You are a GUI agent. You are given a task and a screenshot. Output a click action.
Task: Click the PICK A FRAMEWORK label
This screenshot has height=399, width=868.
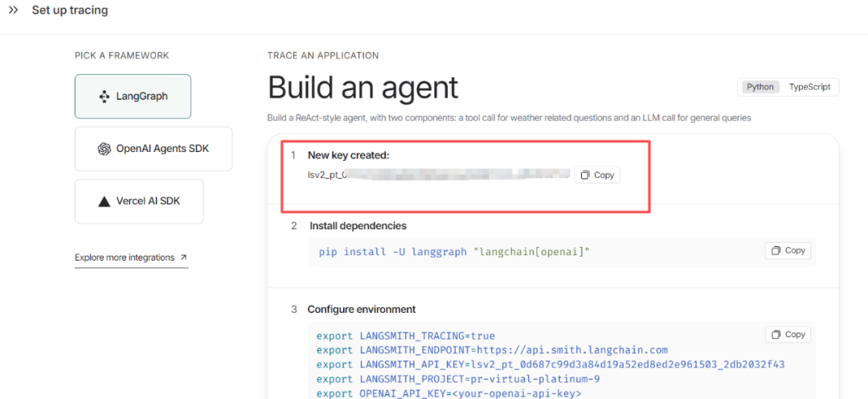point(122,56)
